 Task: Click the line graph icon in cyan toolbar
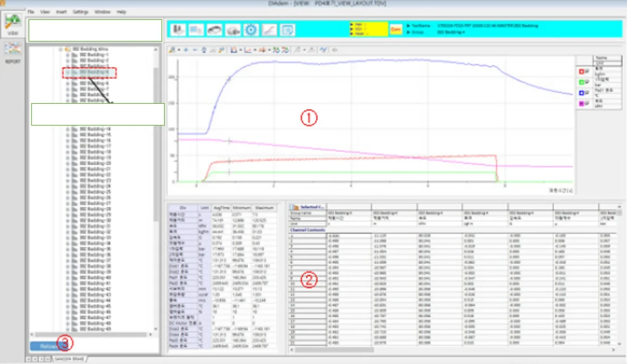[269, 30]
